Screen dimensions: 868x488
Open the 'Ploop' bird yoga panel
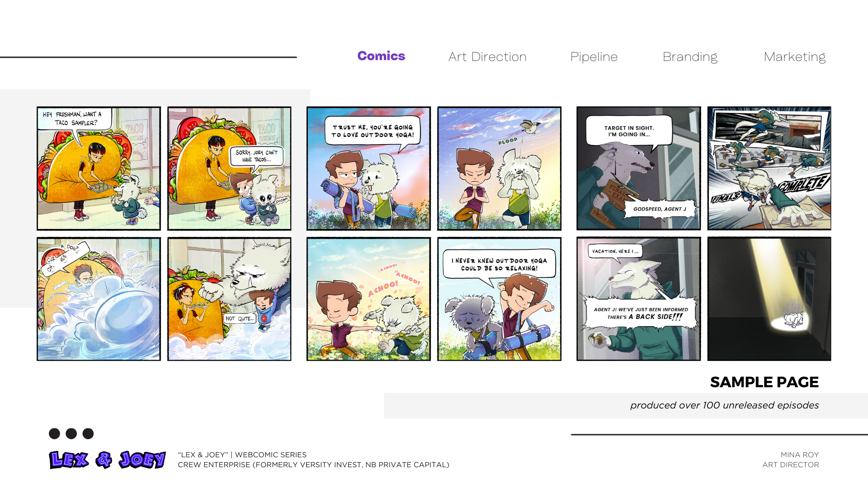pyautogui.click(x=499, y=169)
